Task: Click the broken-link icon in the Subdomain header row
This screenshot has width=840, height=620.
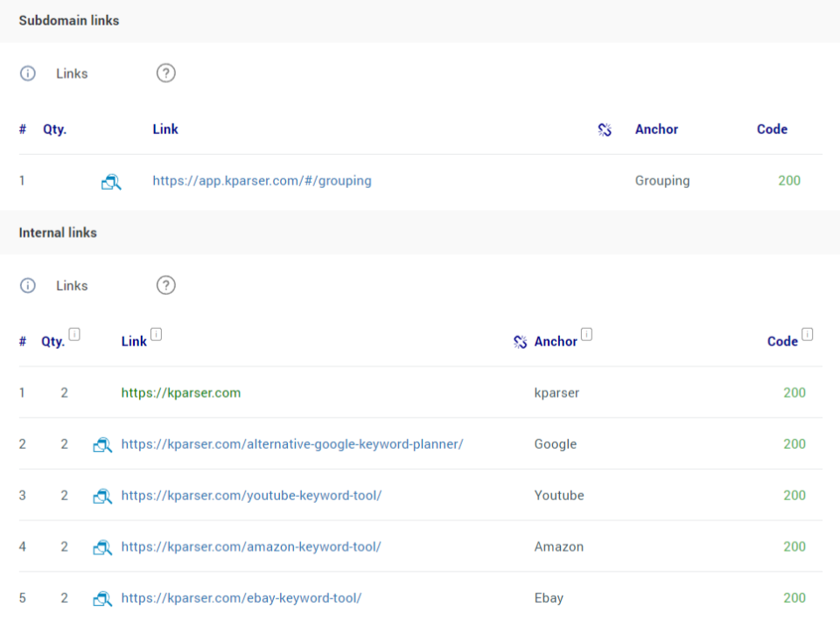Action: click(x=605, y=129)
